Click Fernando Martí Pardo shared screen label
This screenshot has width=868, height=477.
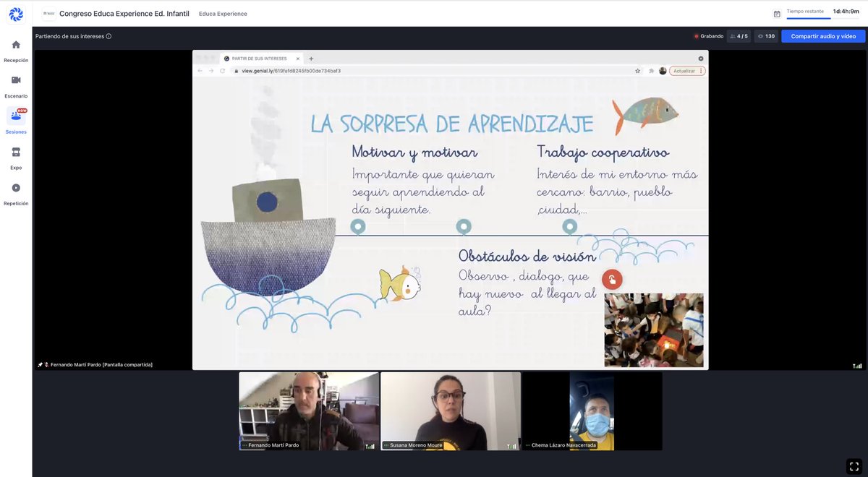point(101,365)
